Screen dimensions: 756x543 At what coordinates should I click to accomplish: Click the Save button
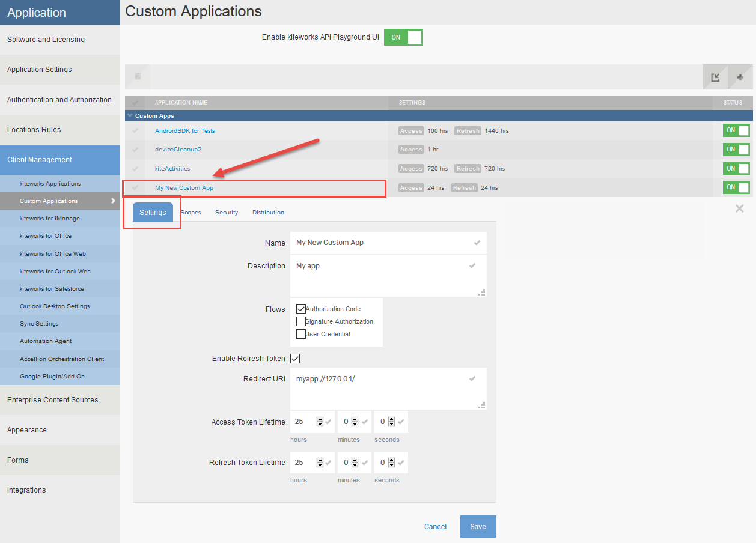(x=478, y=527)
